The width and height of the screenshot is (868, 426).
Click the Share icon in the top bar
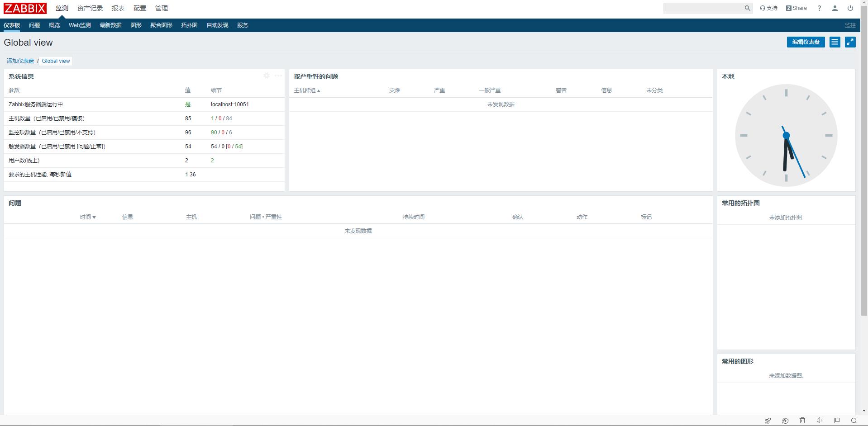point(796,8)
